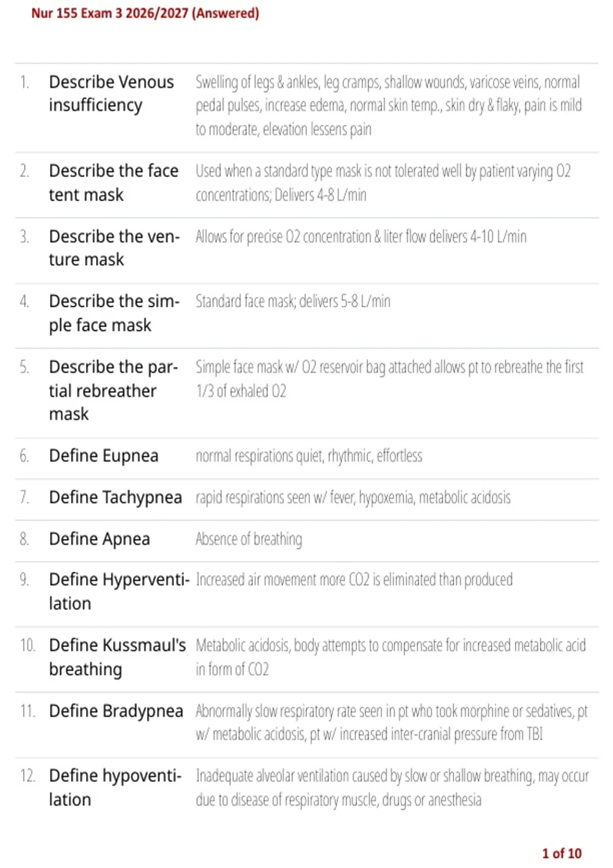Click the title 'Nur 155 Exam 3 2026/2027 (Answered)'
Viewport: 613px width, 868px height.
pos(145,13)
